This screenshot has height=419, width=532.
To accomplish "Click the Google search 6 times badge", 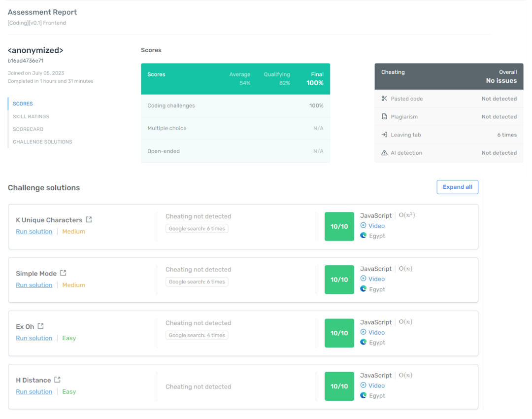I will [197, 228].
